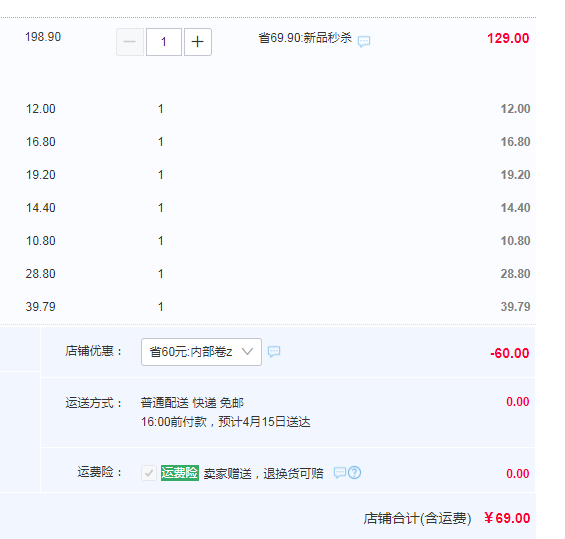Toggle the 运费险 checkbox
This screenshot has width=565, height=539.
click(x=148, y=473)
